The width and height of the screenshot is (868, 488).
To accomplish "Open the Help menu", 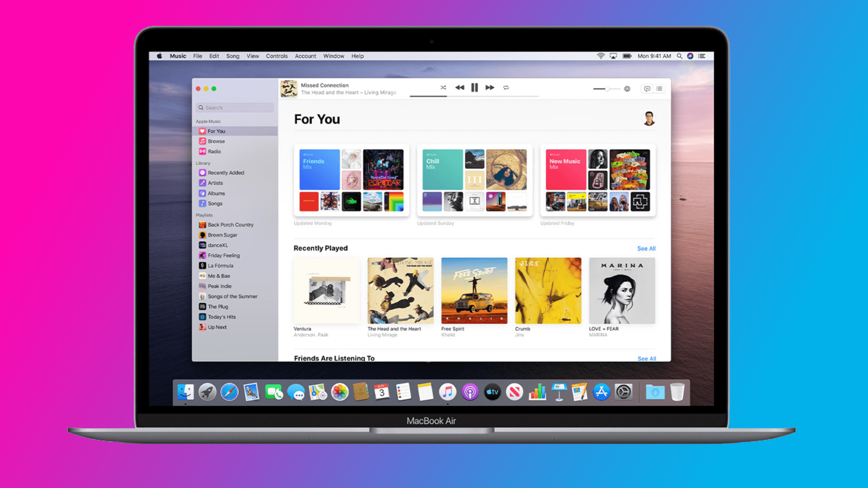I will tap(357, 56).
